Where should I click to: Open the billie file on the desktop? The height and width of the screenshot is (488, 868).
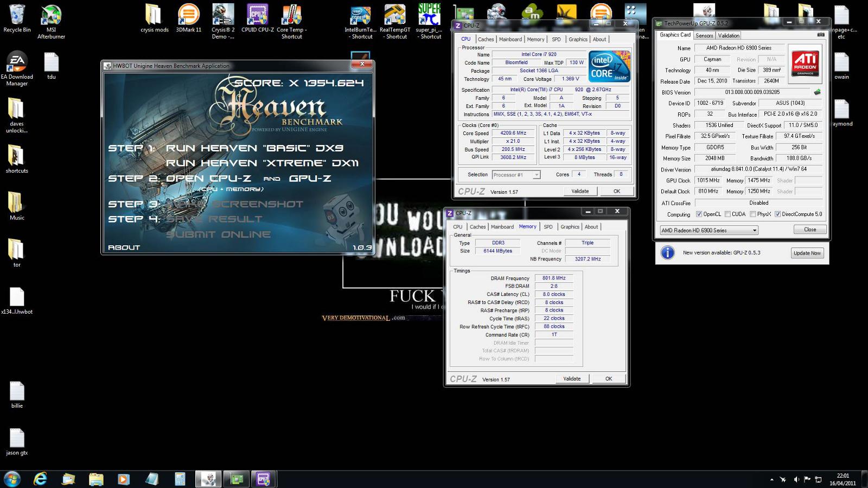pos(17,395)
